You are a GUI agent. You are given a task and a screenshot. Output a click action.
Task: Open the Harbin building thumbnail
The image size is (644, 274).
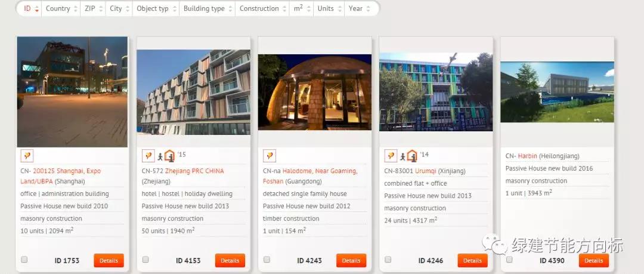click(557, 92)
